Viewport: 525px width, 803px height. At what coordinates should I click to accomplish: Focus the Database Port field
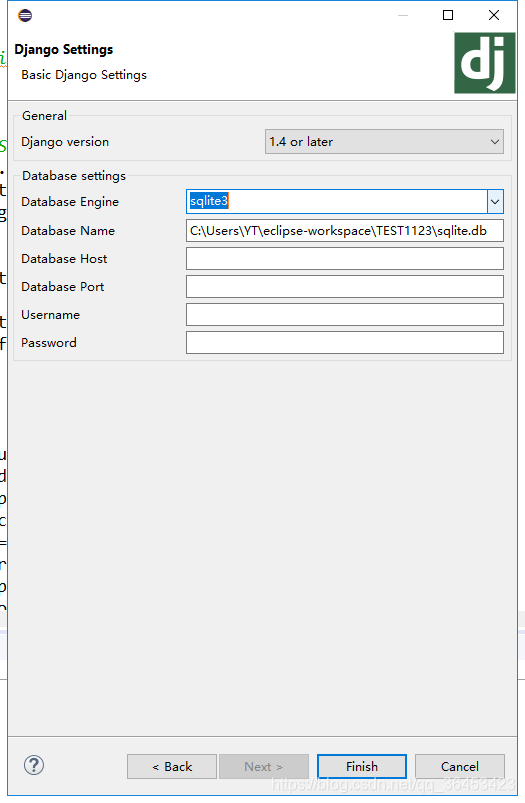point(345,287)
